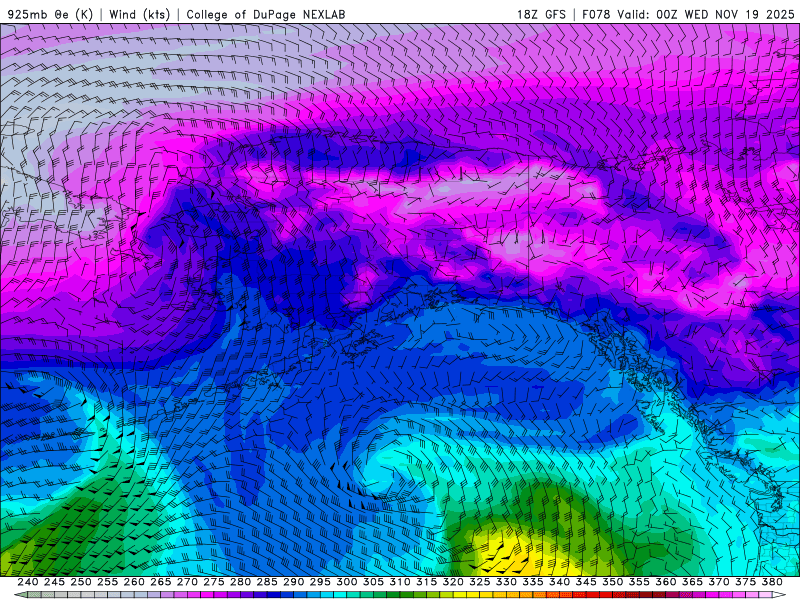The image size is (800, 600).
Task: Click the 300 color scale label
Action: tap(346, 582)
